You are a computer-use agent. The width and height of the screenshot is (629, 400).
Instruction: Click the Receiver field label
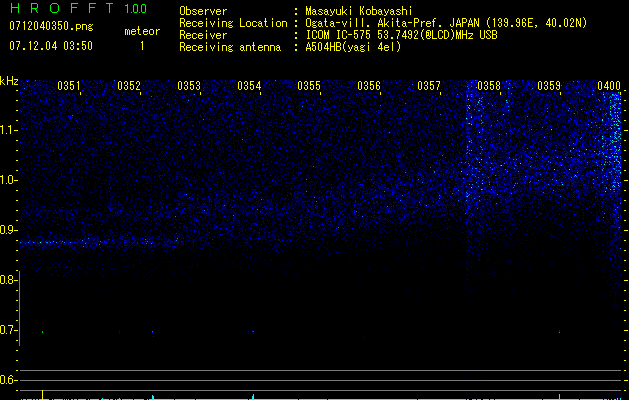203,35
